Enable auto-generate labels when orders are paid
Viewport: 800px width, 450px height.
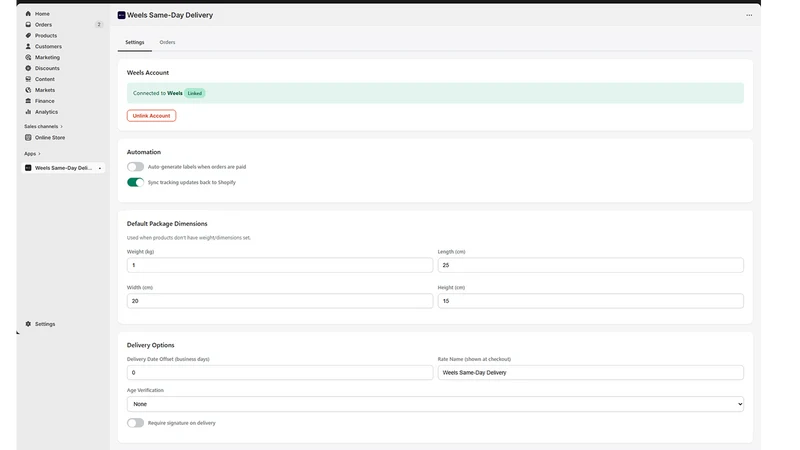pyautogui.click(x=135, y=167)
